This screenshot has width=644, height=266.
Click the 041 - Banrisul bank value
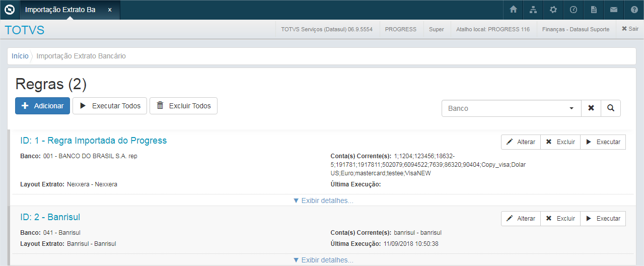coord(62,233)
